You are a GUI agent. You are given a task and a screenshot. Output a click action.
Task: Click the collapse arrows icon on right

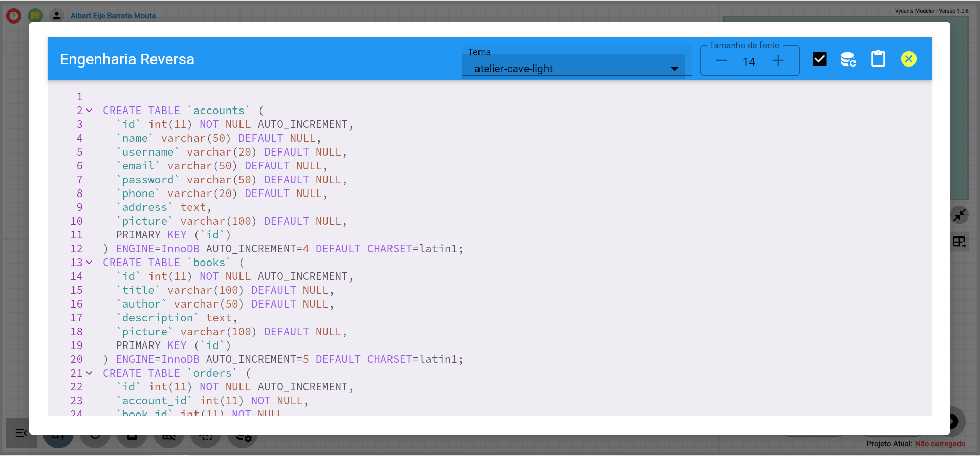[960, 215]
